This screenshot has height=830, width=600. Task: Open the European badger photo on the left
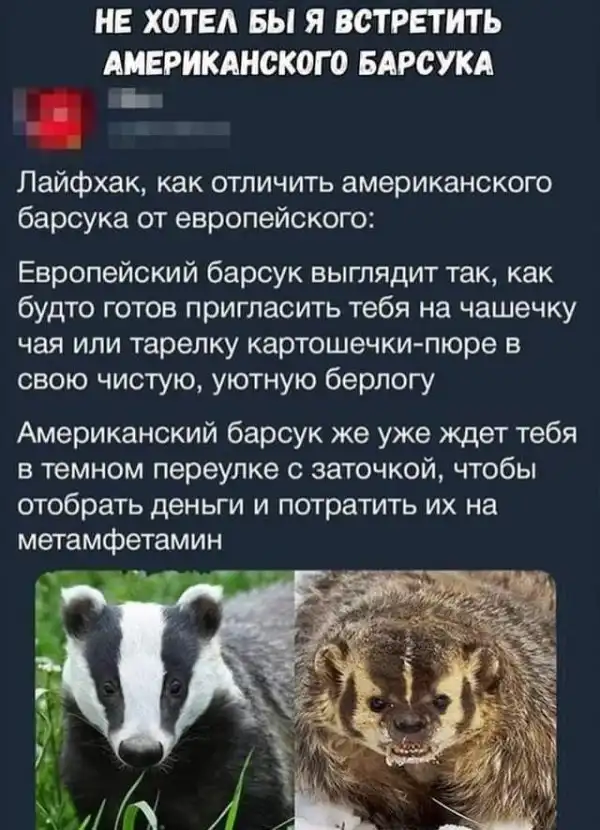[x=165, y=700]
